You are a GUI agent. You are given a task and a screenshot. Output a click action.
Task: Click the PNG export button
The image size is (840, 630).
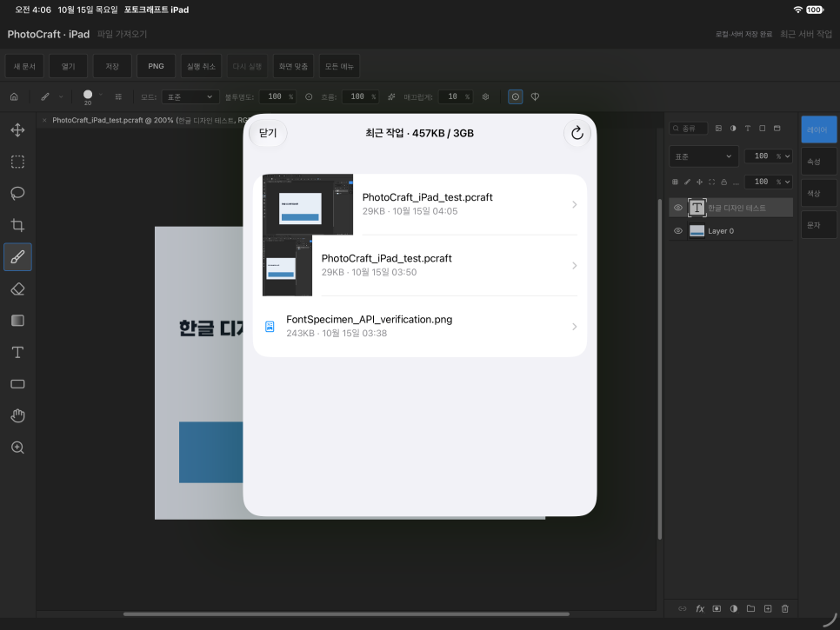[156, 66]
